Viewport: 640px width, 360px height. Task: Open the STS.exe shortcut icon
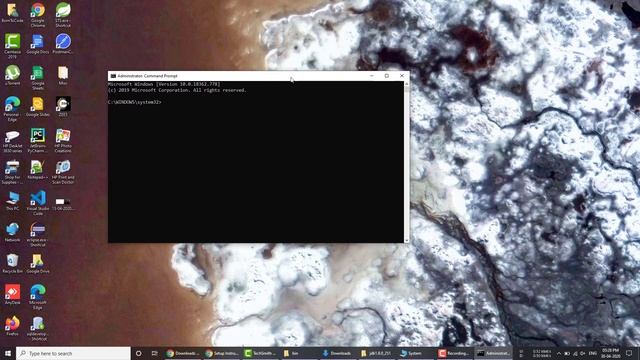click(63, 14)
